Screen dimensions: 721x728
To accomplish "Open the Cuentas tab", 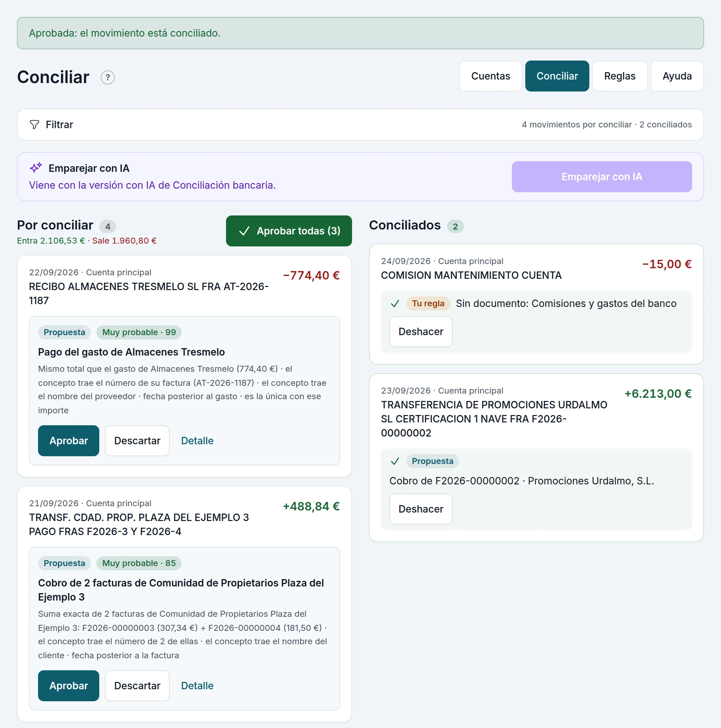I will (x=490, y=76).
